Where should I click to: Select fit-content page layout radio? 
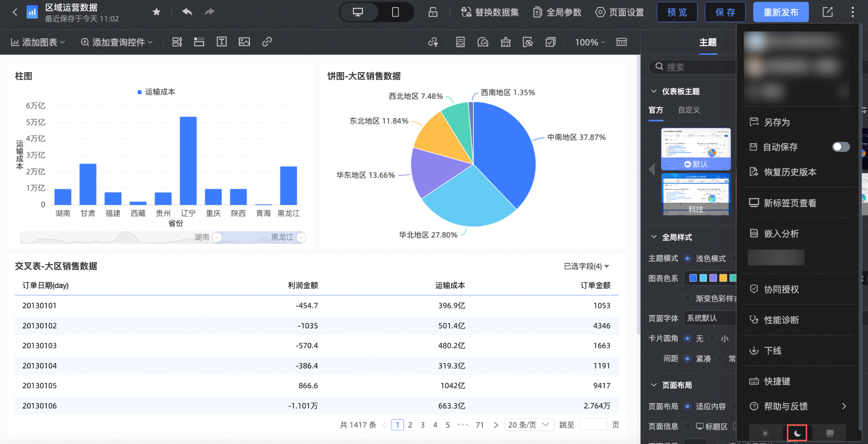click(687, 406)
